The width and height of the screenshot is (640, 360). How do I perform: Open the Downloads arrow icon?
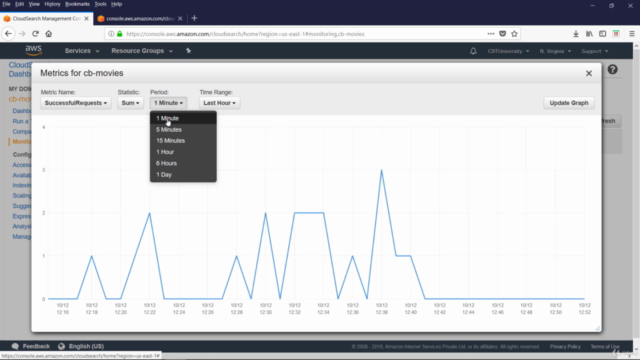[x=576, y=34]
